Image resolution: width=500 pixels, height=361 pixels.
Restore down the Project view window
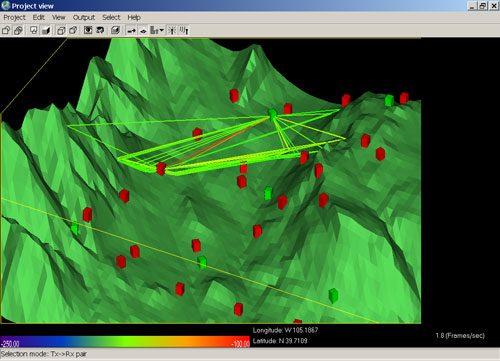coord(483,6)
